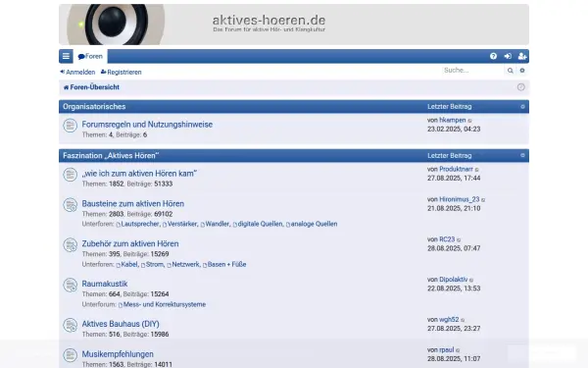Click the date 28.08.2025, 07:47
Image resolution: width=588 pixels, height=368 pixels.
(454, 248)
